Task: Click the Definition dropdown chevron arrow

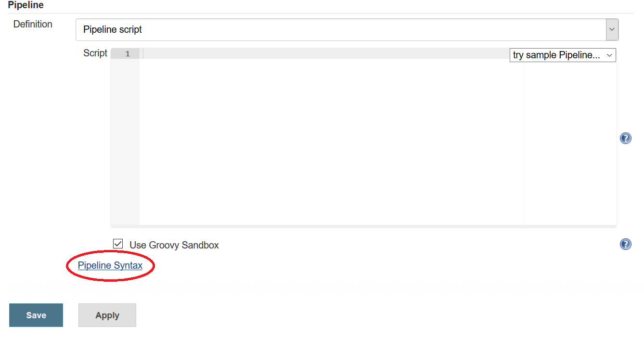Action: 612,29
